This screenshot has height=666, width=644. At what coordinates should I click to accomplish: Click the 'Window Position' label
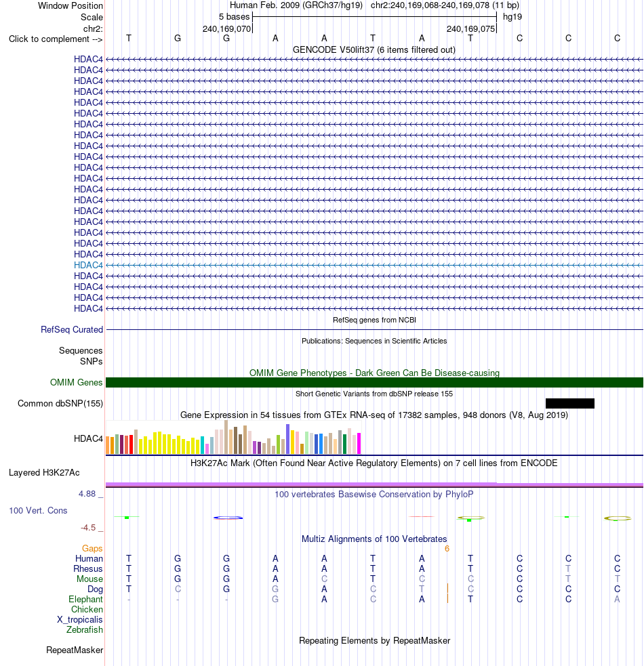click(70, 6)
